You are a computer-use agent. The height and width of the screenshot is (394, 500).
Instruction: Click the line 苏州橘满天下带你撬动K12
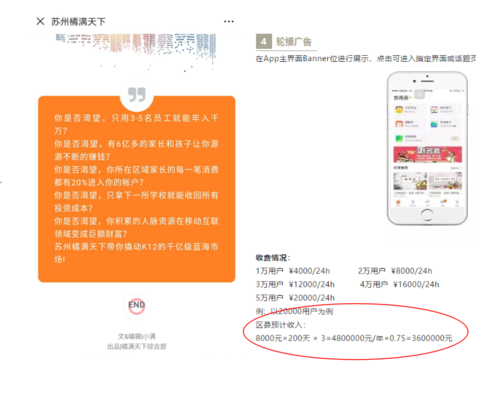coord(136,247)
